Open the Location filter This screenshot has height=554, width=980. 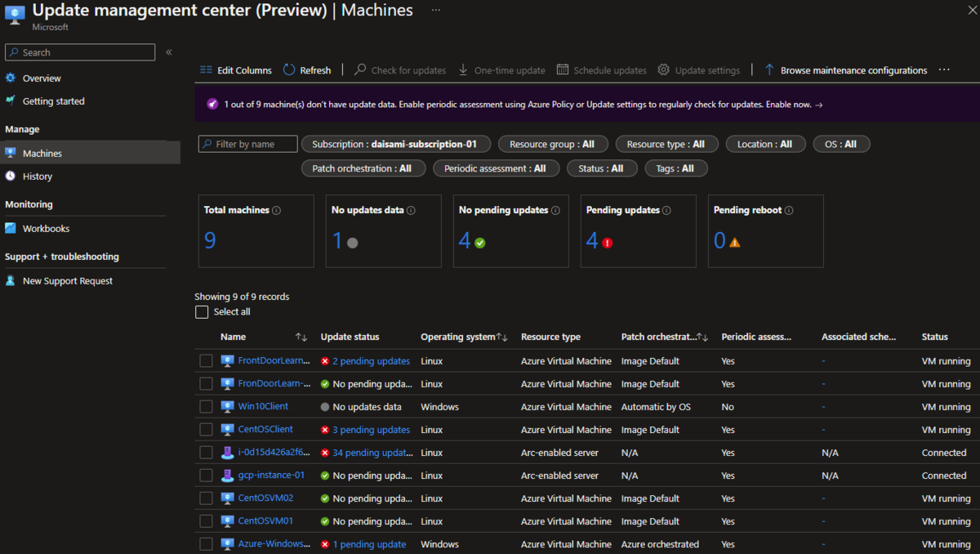[764, 144]
